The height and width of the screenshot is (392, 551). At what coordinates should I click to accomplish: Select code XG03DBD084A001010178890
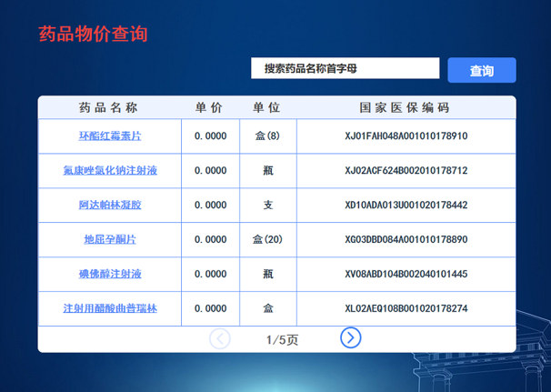tap(406, 239)
